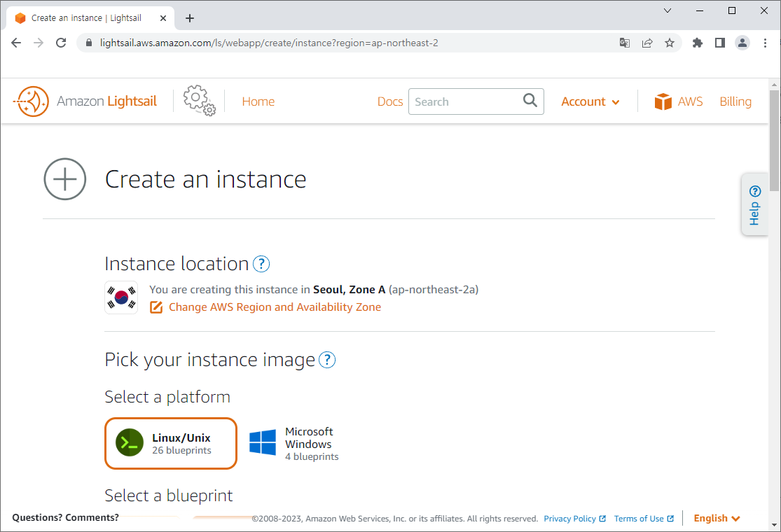Click the AWS cube icon

[663, 101]
